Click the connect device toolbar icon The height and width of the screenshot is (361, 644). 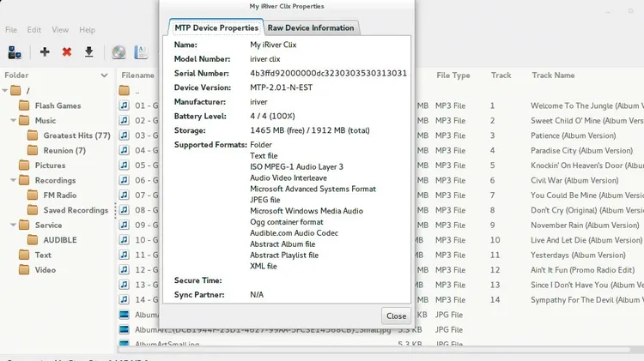pyautogui.click(x=15, y=52)
